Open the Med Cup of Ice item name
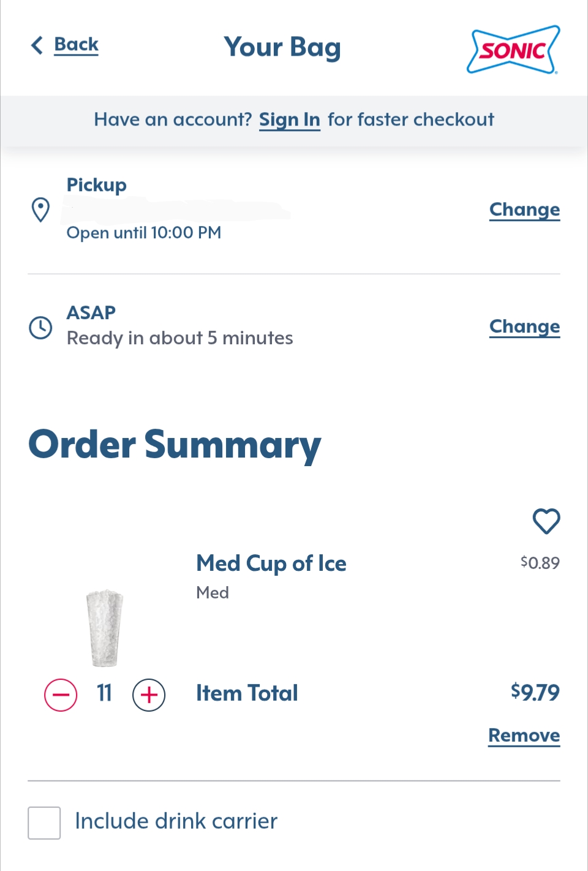Image resolution: width=588 pixels, height=871 pixels. pyautogui.click(x=271, y=564)
